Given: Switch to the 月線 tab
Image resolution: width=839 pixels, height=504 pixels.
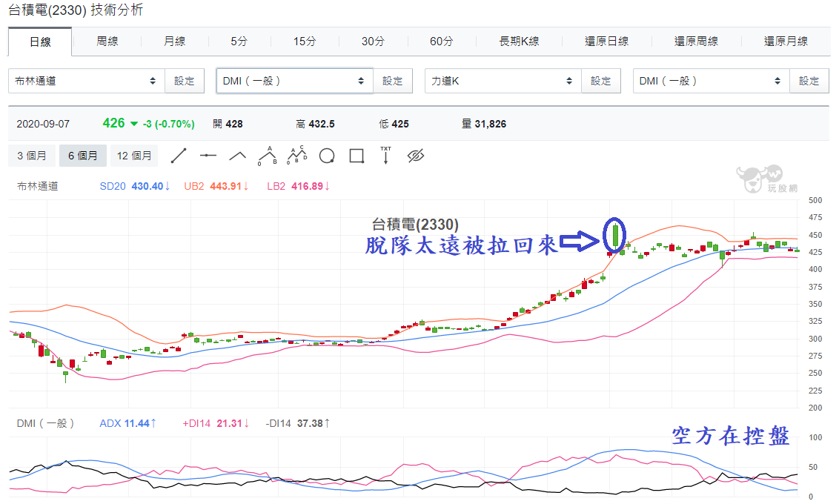Looking at the screenshot, I should tap(174, 42).
